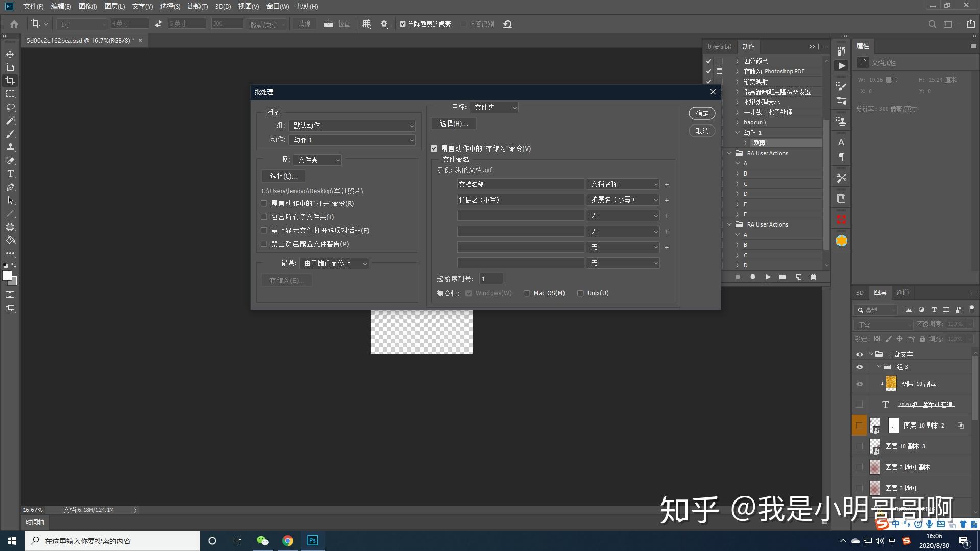Image resolution: width=980 pixels, height=551 pixels.
Task: Uncheck 覆盖动作中的"存储为"命令 option
Action: [x=434, y=148]
